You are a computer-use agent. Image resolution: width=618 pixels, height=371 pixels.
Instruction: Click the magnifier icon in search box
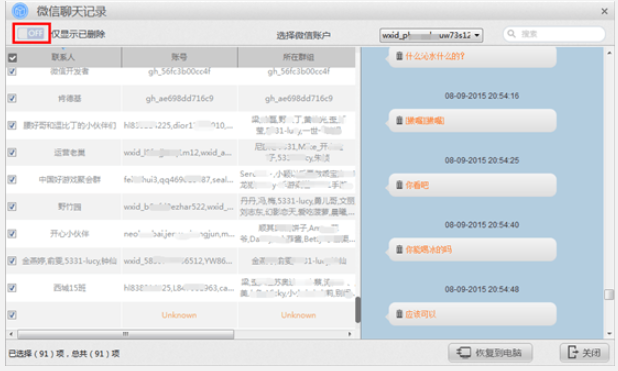(x=512, y=34)
